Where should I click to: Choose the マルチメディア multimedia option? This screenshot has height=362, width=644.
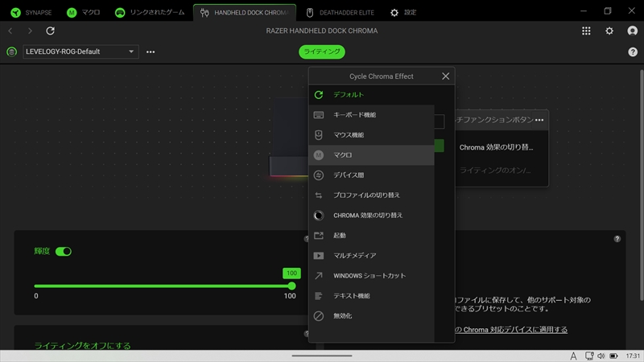coord(354,256)
